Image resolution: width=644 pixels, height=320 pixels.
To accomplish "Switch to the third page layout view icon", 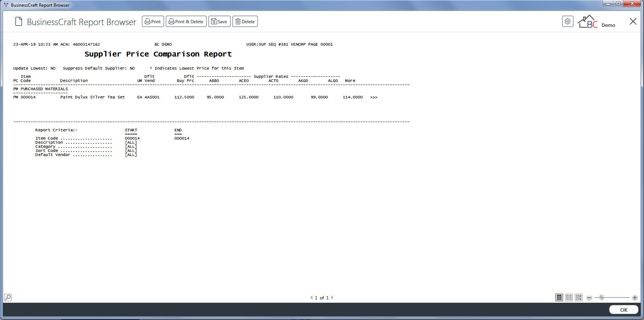I will (579, 298).
